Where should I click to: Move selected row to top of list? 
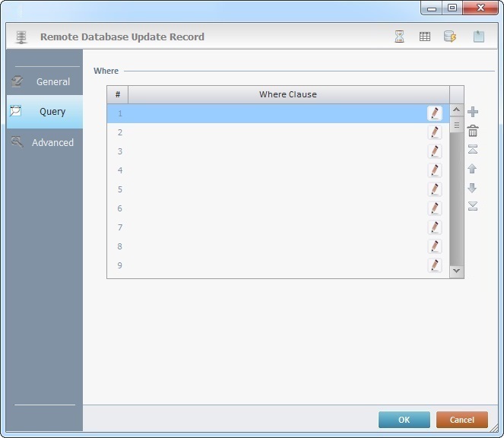click(x=473, y=150)
